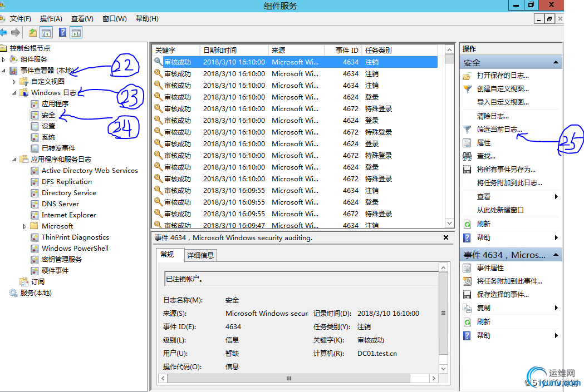Image resolution: width=584 pixels, height=392 pixels.
Task: Open the Internet Explorer log
Action: (x=69, y=215)
